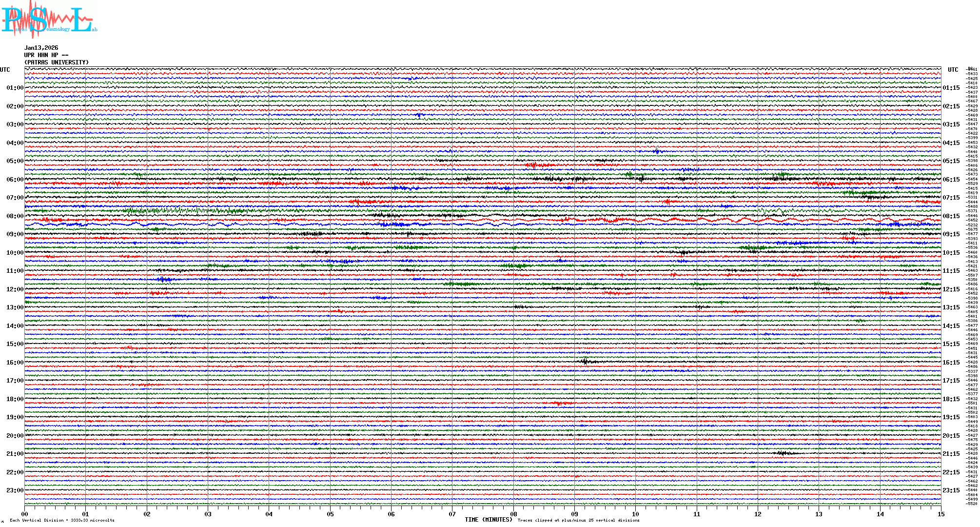This screenshot has width=980, height=527.
Task: Click the 06:15 time label on right
Action: click(951, 180)
